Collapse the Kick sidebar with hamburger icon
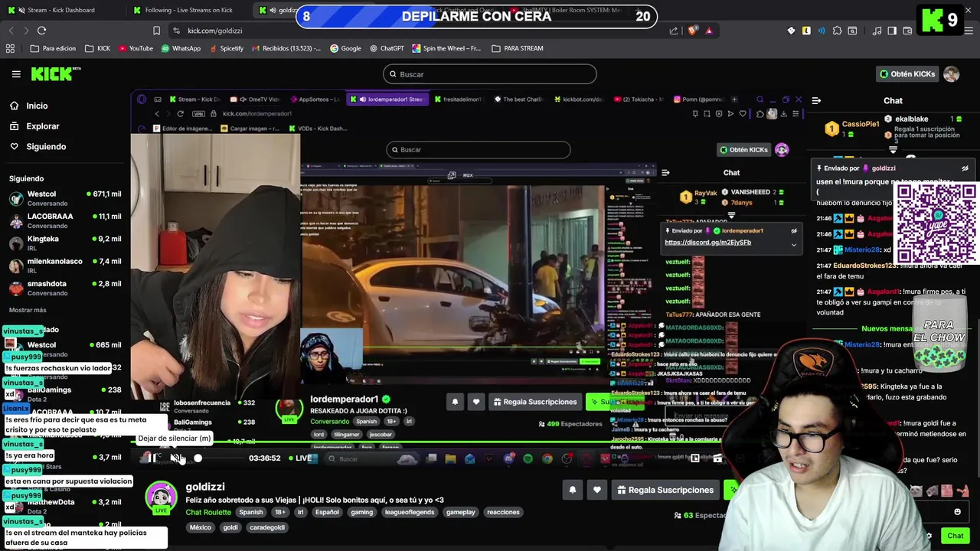Screen dimensions: 980x551 pos(16,74)
